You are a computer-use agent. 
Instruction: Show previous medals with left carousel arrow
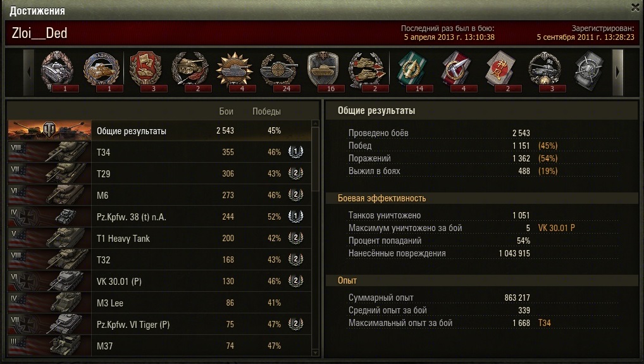pos(28,72)
